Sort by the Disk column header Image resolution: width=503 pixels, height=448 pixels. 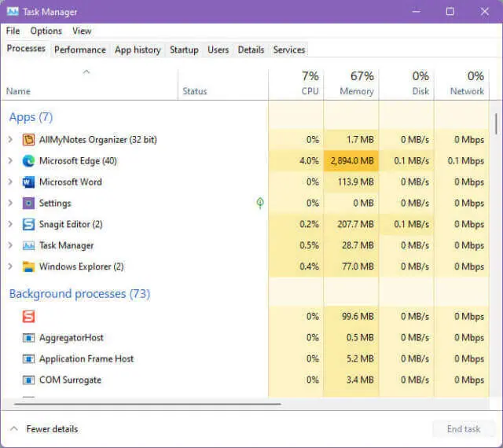(x=406, y=83)
